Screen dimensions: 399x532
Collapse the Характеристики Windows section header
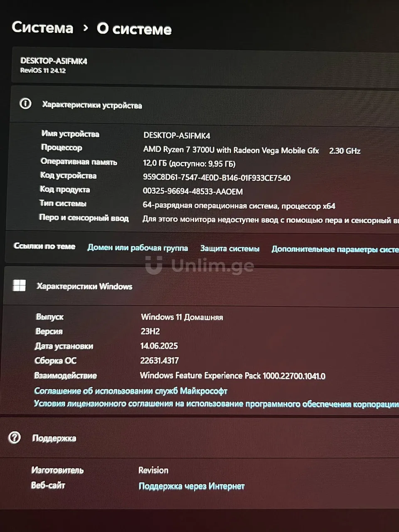coord(208,286)
